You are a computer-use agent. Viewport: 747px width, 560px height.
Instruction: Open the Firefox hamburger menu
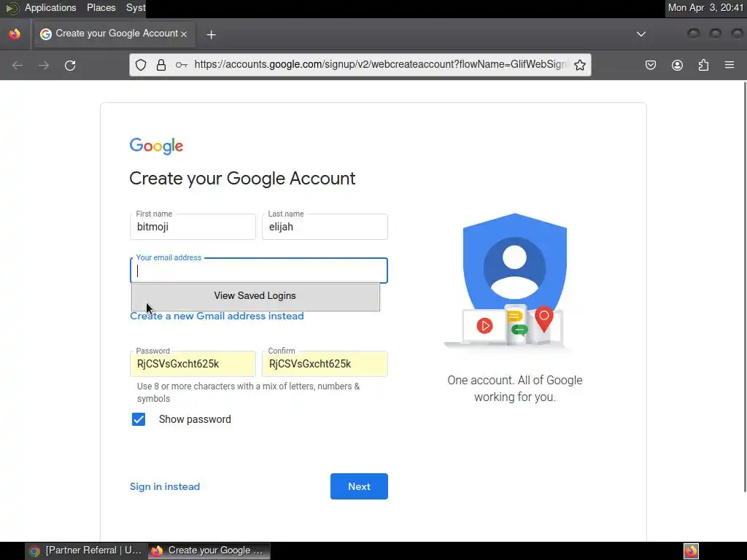(729, 65)
